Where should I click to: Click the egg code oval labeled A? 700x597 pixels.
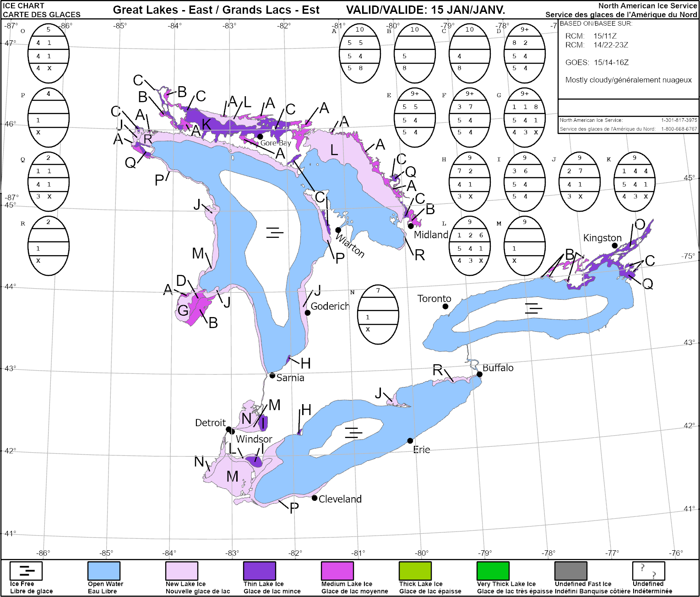(360, 53)
